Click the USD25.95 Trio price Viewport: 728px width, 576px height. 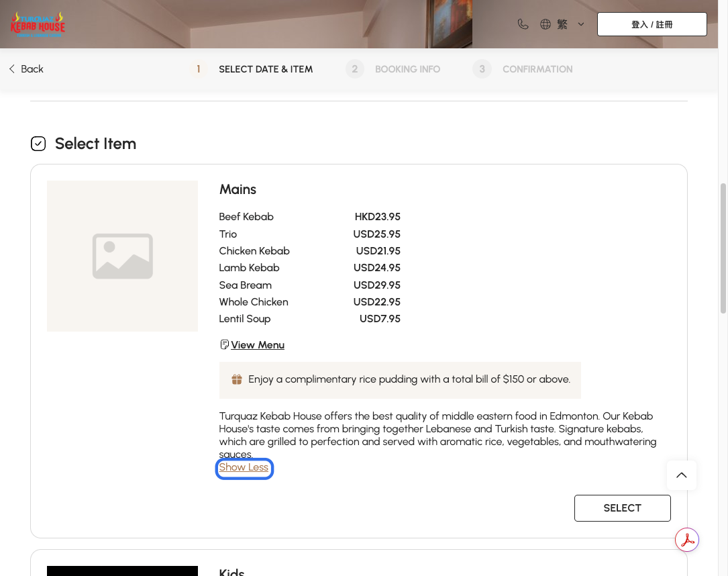coord(377,234)
